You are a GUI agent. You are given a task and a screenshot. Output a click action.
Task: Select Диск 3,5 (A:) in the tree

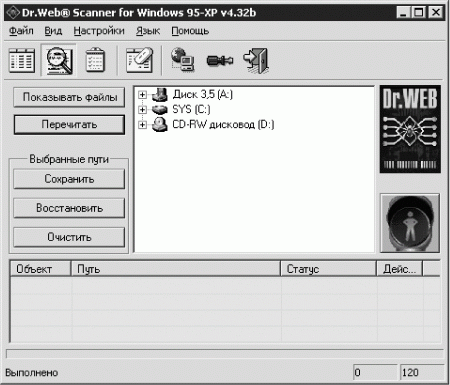tap(203, 95)
